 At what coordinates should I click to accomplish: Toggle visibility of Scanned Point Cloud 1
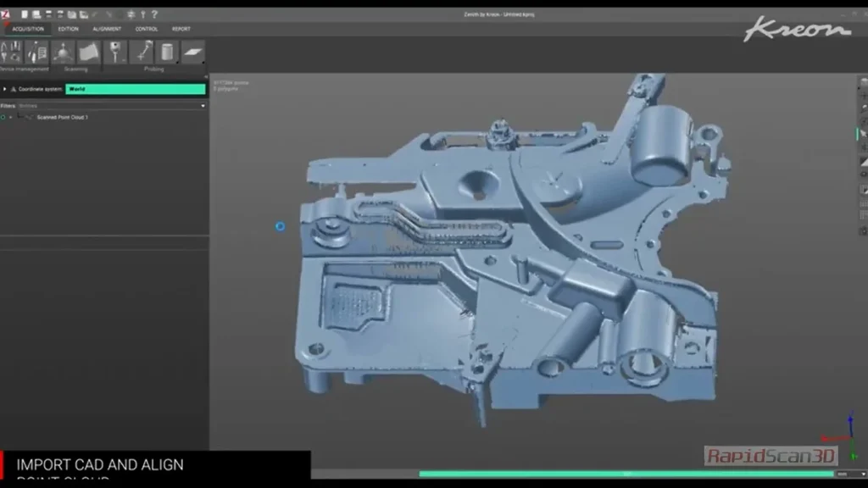(3, 117)
